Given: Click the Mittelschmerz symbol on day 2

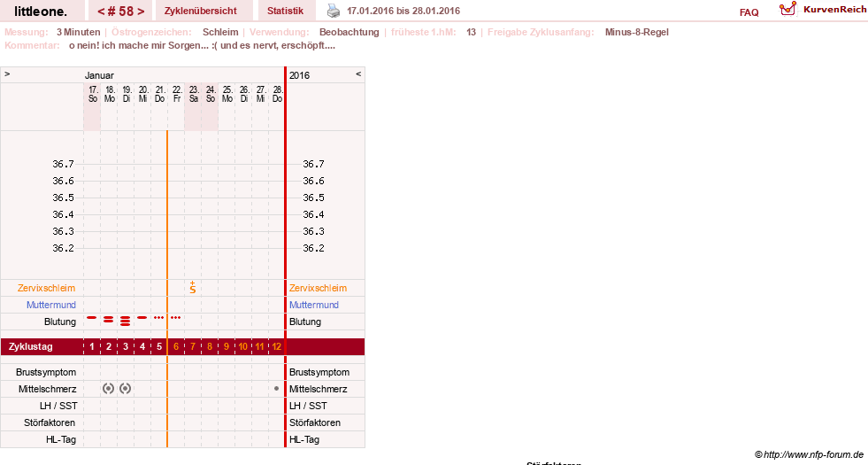Looking at the screenshot, I should 109,389.
